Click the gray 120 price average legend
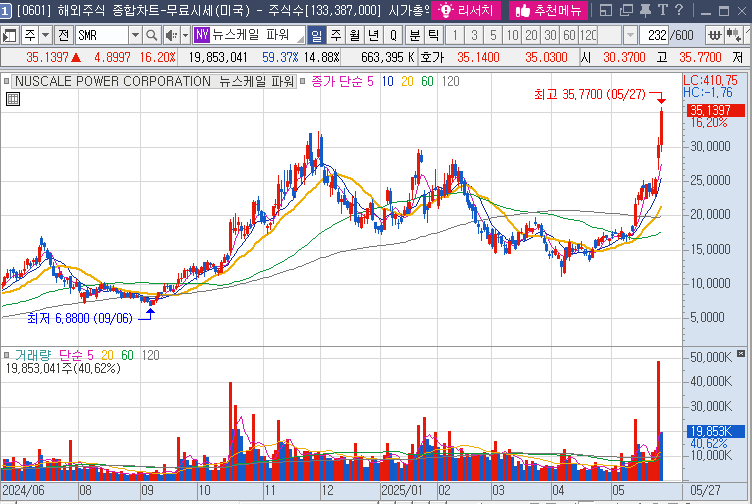Viewport: 752px width, 504px height. coord(450,82)
